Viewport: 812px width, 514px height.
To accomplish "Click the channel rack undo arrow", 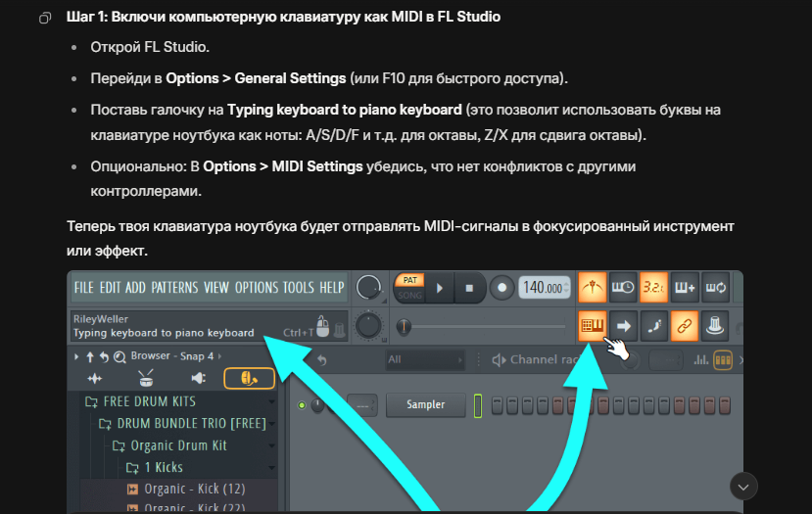I will click(321, 359).
